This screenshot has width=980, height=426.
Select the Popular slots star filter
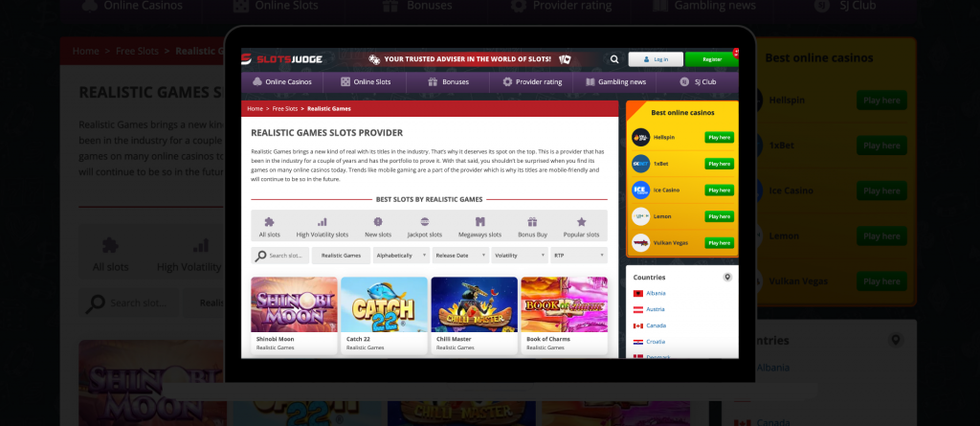581,222
